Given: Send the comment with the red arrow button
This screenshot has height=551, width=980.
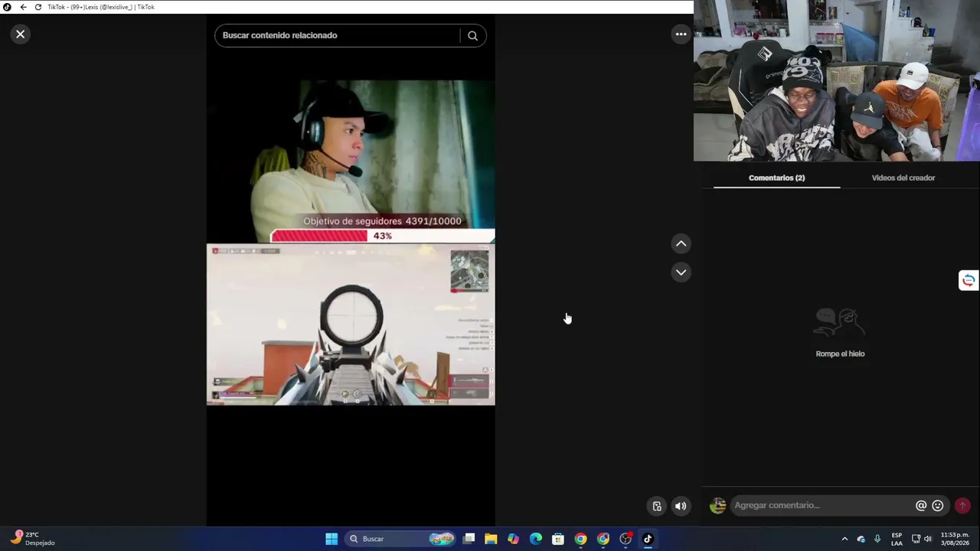Looking at the screenshot, I should 962,505.
